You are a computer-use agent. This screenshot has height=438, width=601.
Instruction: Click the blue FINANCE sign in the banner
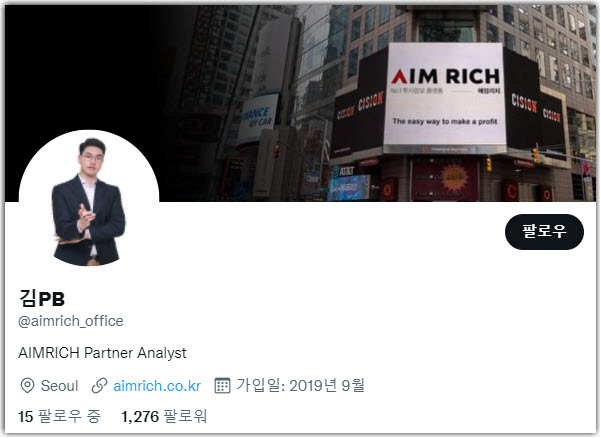tap(258, 117)
